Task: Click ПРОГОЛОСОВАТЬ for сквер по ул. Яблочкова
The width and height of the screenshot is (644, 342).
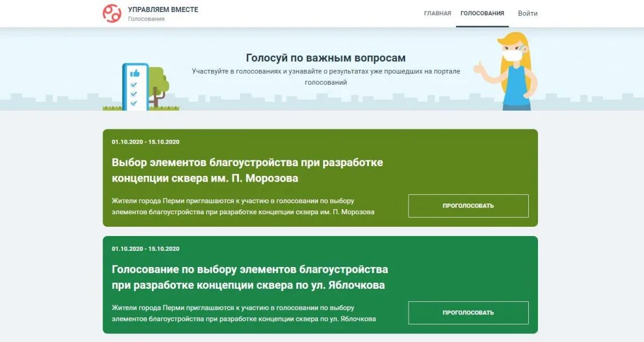Action: click(x=468, y=312)
